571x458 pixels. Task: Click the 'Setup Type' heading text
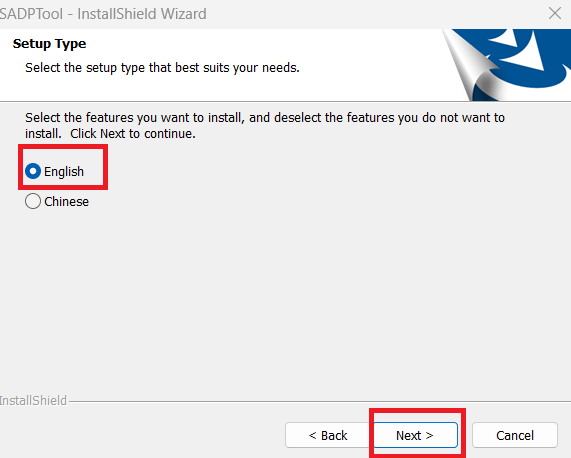tap(50, 44)
